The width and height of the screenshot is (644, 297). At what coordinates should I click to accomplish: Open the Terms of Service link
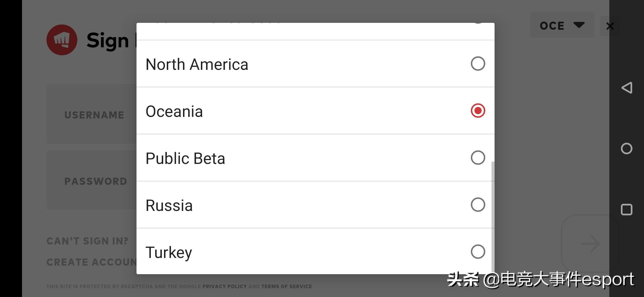pos(286,287)
